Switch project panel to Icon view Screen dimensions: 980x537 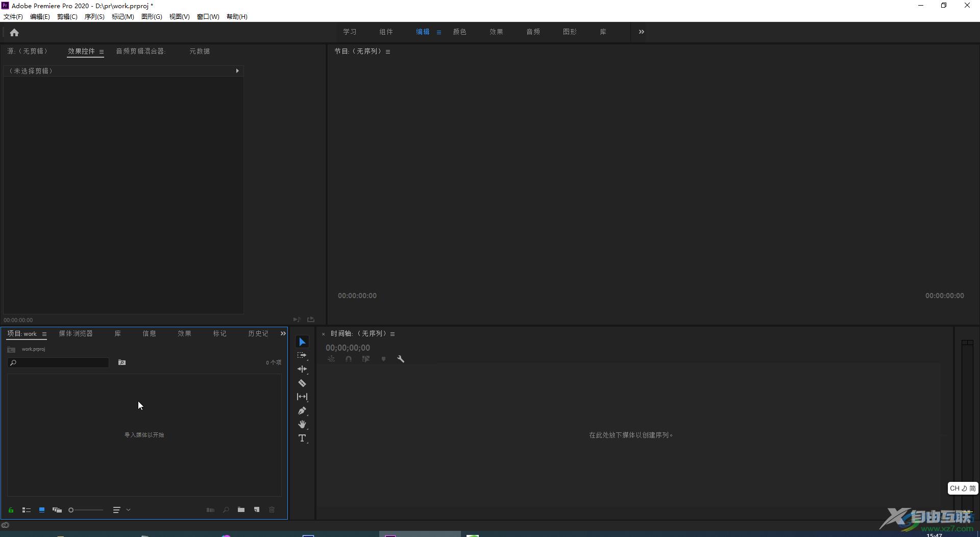[x=42, y=510]
